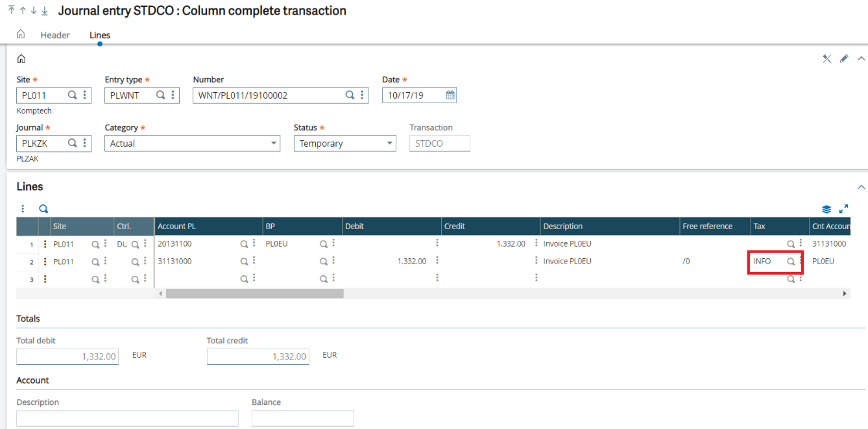The height and width of the screenshot is (429, 868).
Task: Open the Date calendar picker
Action: [x=450, y=95]
